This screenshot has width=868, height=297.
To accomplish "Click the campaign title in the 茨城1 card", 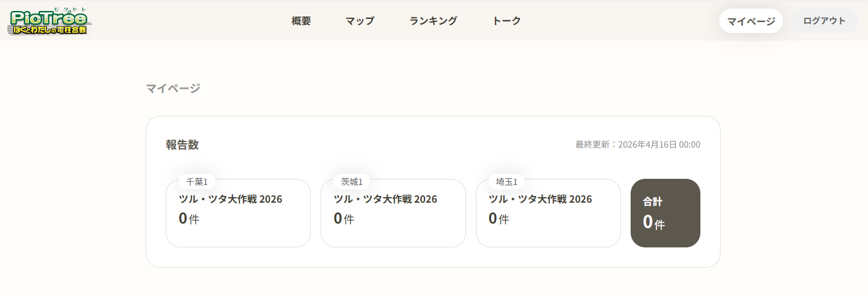I will (x=385, y=199).
